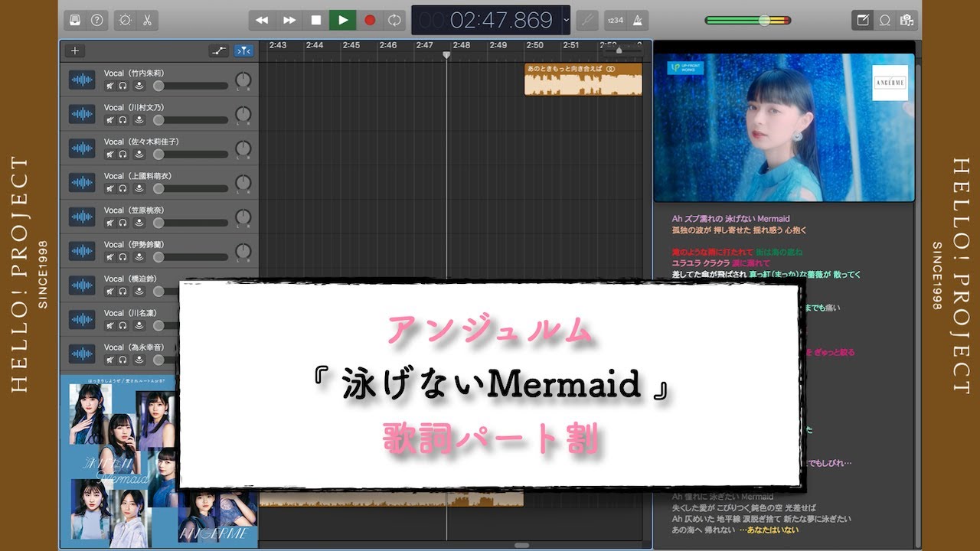Image resolution: width=980 pixels, height=551 pixels.
Task: Mute the Vocal (橋迫鈴) track
Action: tap(110, 292)
